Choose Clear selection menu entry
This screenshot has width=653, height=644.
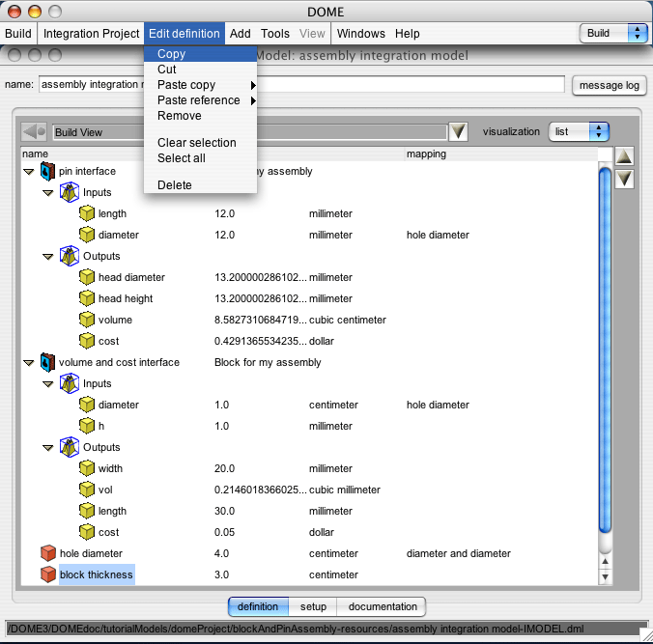(200, 142)
